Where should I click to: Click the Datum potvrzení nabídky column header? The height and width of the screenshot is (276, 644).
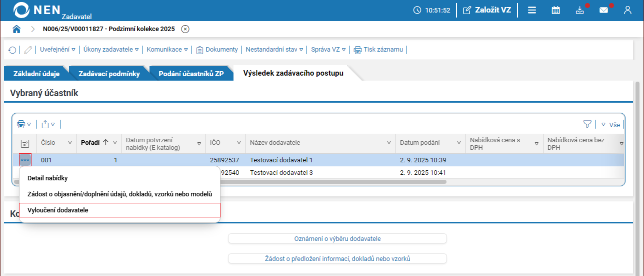[x=163, y=144]
